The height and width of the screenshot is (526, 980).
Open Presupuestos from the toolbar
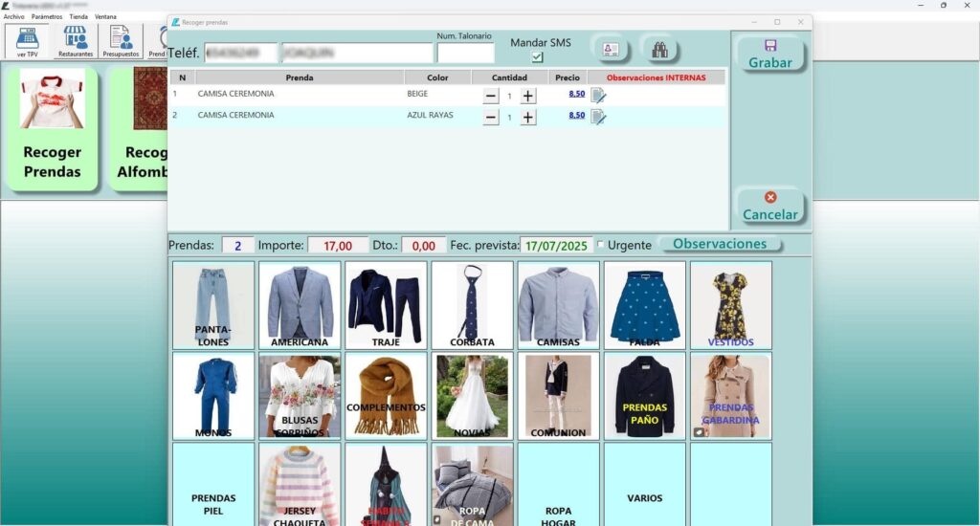tap(121, 41)
